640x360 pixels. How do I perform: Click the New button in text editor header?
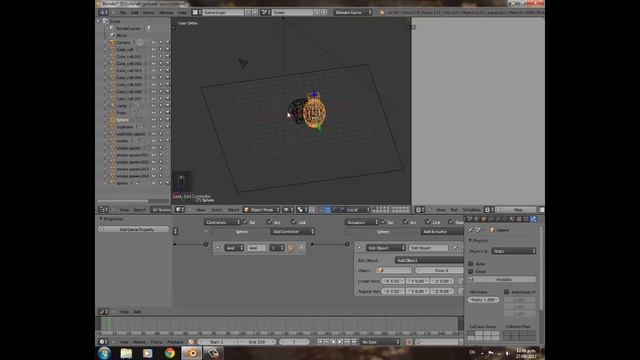click(518, 209)
